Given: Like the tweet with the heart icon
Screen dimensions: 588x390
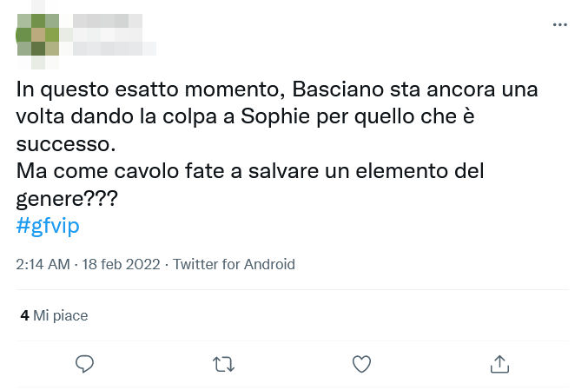Looking at the screenshot, I should tap(361, 364).
